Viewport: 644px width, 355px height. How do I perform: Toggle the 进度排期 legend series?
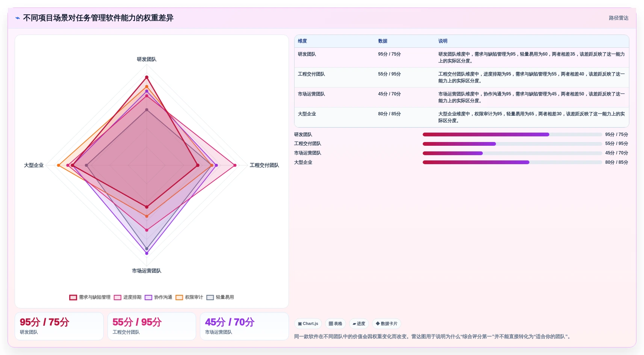[x=128, y=297]
